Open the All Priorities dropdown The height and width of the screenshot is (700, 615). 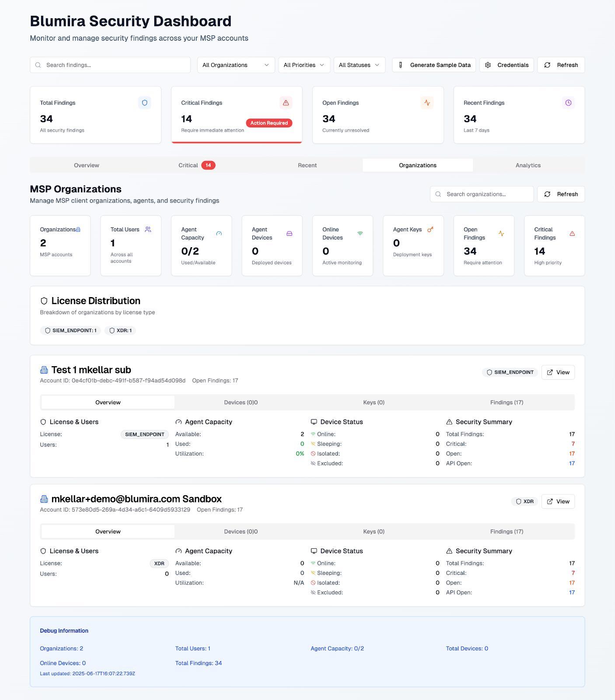pyautogui.click(x=304, y=65)
